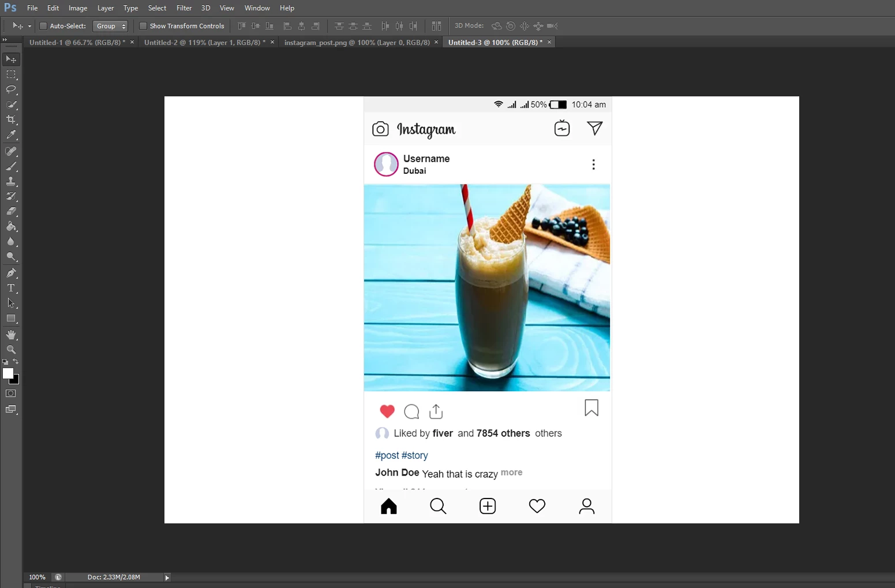Click the 3D pan mode icon

[x=525, y=26]
